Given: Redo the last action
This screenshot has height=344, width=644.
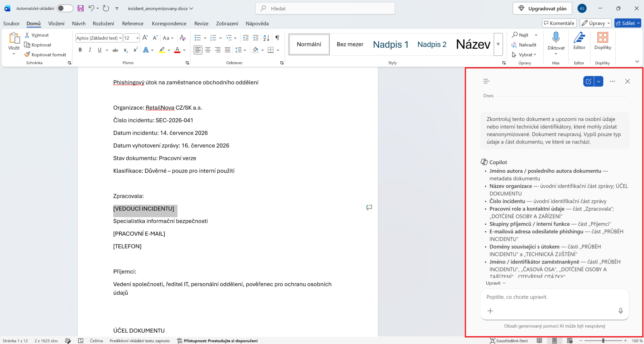Looking at the screenshot, I should click(x=106, y=8).
